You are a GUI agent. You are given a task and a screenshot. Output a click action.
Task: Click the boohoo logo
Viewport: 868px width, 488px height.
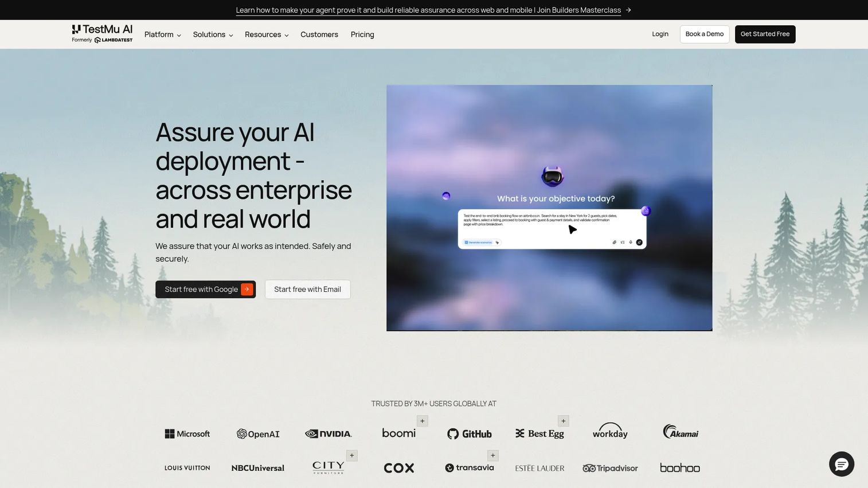pos(680,468)
